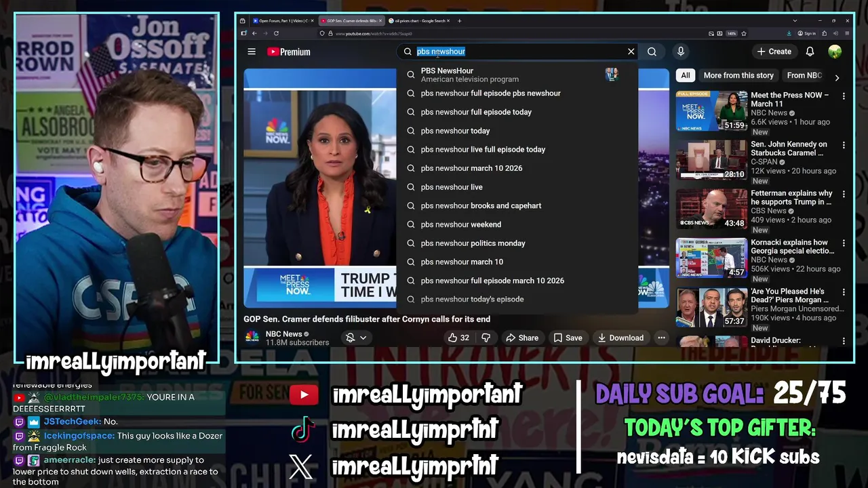Share the NBC News video
This screenshot has width=868, height=488.
tap(522, 338)
